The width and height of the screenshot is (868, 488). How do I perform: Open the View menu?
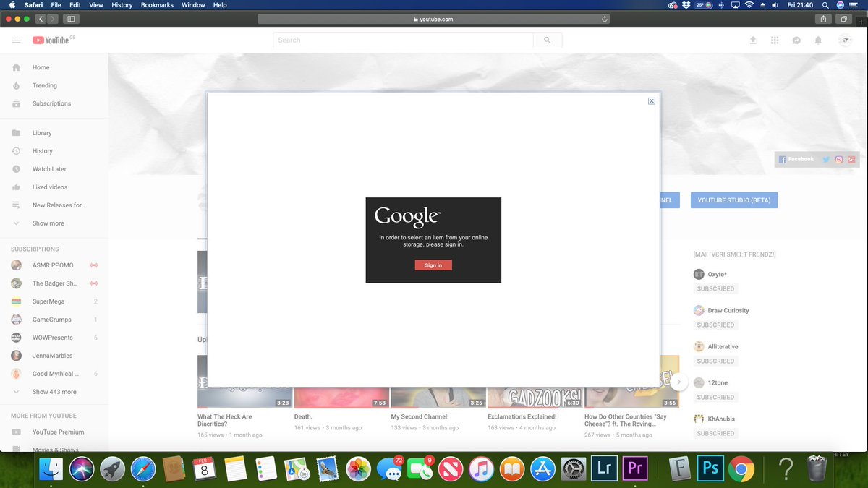pos(95,5)
